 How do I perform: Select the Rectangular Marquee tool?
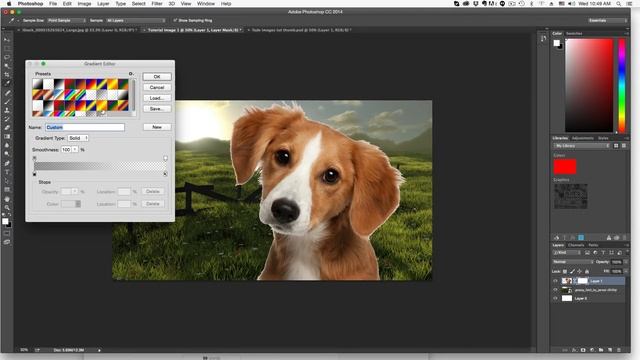tap(7, 48)
